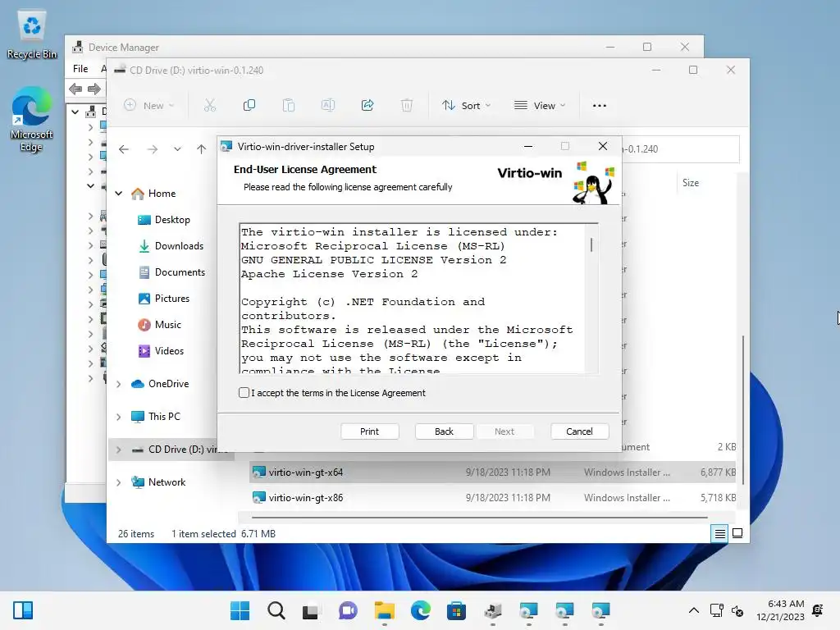Viewport: 840px width, 630px height.
Task: Click the Rename icon in Explorer toolbar
Action: click(x=328, y=105)
